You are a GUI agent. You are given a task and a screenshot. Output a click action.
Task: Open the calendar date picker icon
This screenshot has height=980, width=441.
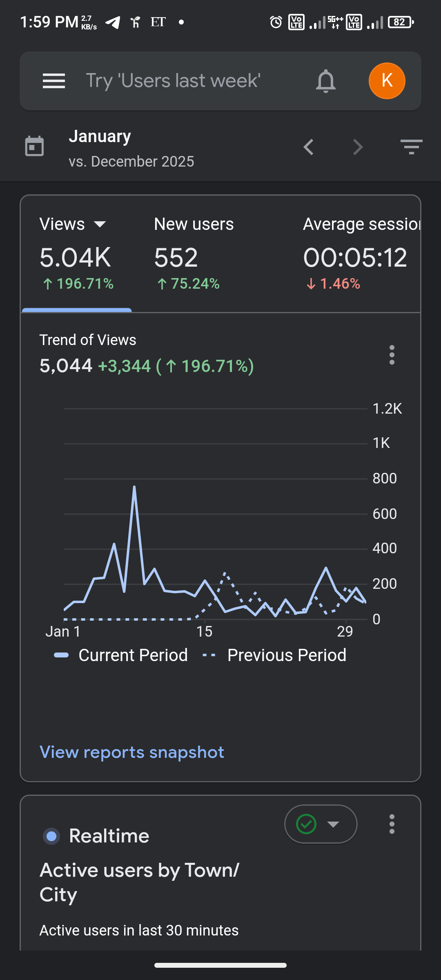pos(34,146)
